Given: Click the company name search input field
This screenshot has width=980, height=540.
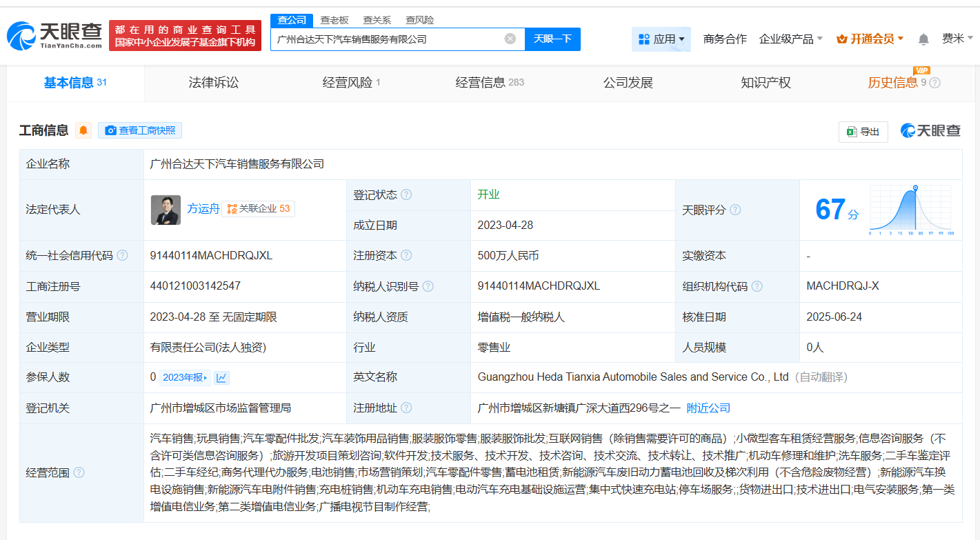Looking at the screenshot, I should [x=386, y=39].
